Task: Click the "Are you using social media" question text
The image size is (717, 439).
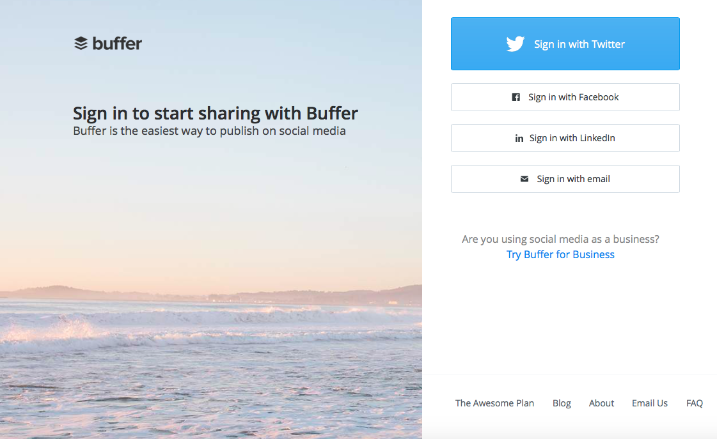Action: click(x=560, y=239)
